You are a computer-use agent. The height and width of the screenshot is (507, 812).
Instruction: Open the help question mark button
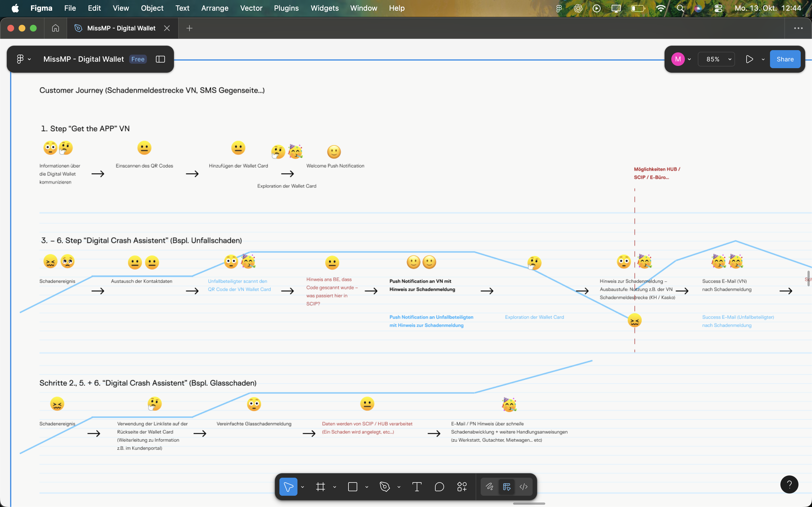pos(789,484)
